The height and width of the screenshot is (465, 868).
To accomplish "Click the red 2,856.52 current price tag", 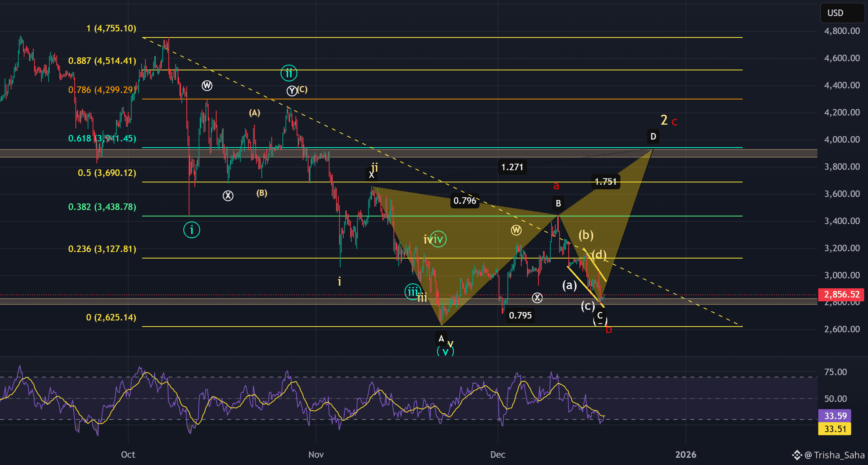I will 841,294.
